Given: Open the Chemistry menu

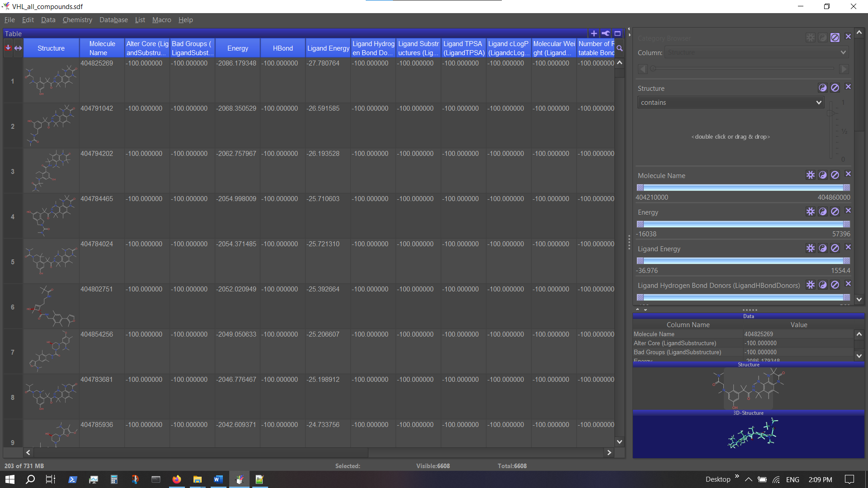Looking at the screenshot, I should [x=77, y=20].
